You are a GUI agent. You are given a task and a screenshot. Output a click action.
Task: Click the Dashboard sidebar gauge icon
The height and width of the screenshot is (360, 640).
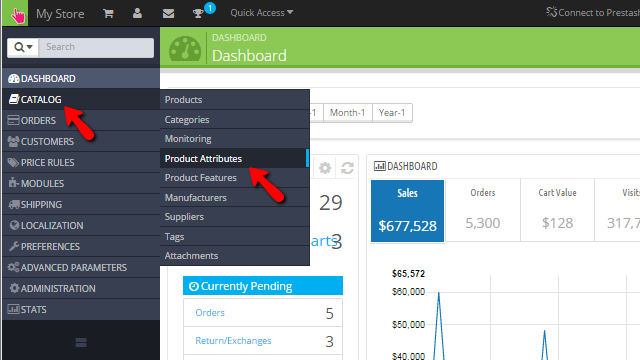14,78
